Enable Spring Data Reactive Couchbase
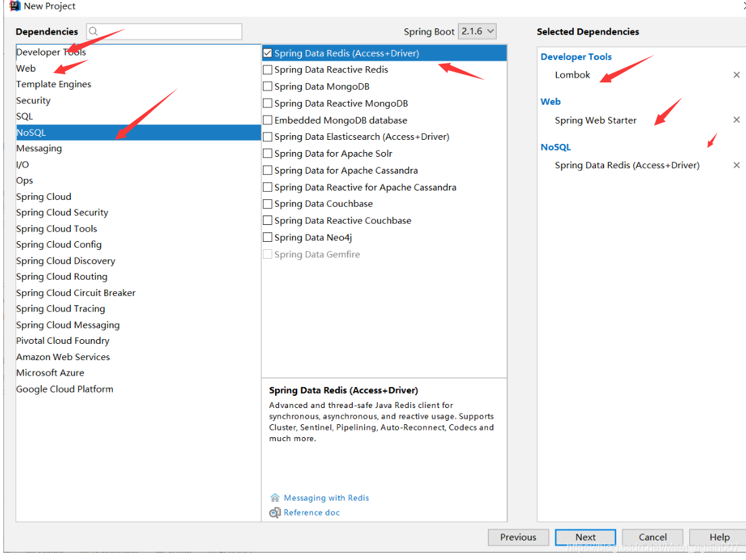The width and height of the screenshot is (746, 560). (268, 220)
